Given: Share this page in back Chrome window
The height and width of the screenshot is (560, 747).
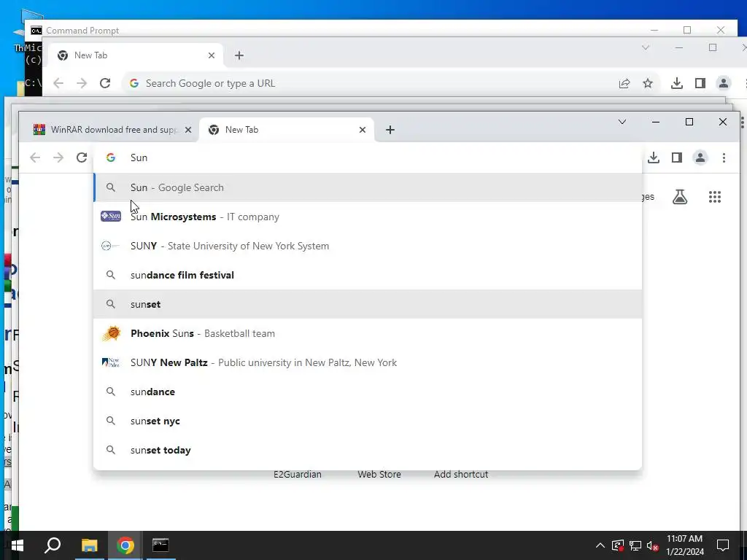Looking at the screenshot, I should [x=624, y=83].
